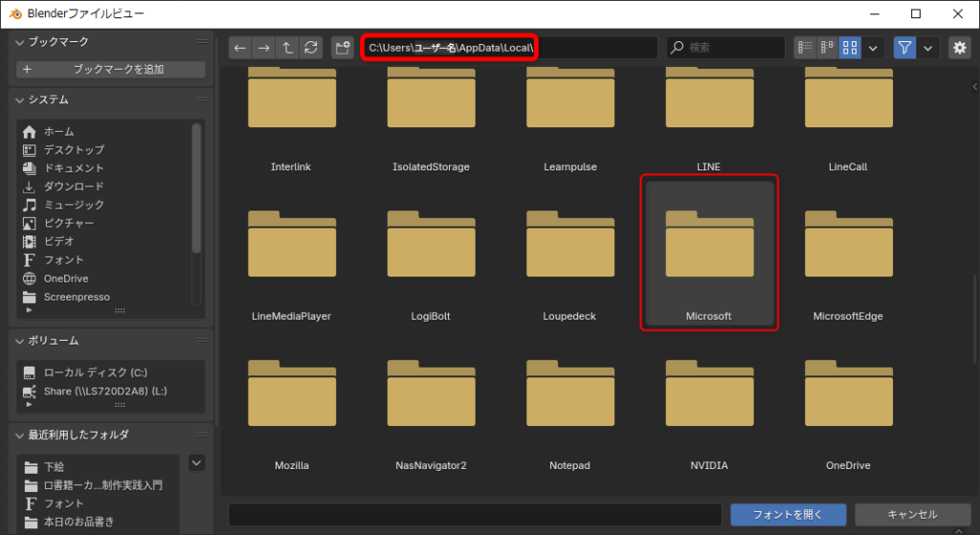Collapse the 最近利用したフォルダ panel

click(x=20, y=435)
